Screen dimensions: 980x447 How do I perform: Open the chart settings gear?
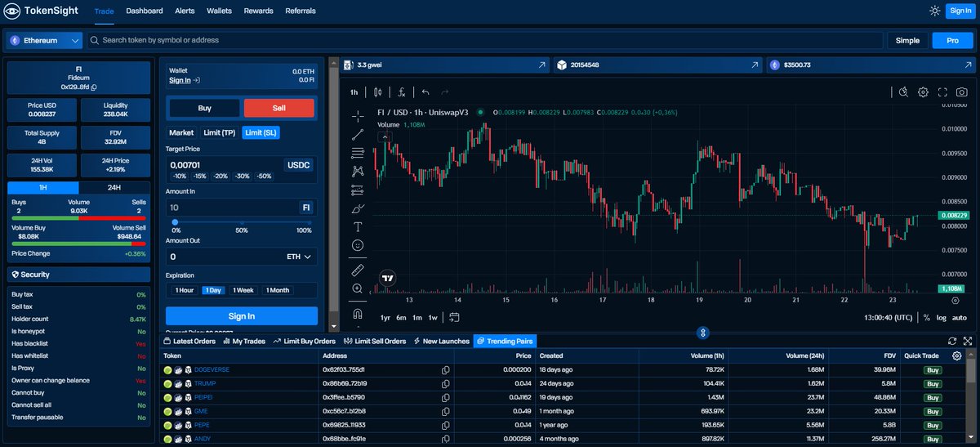(923, 92)
